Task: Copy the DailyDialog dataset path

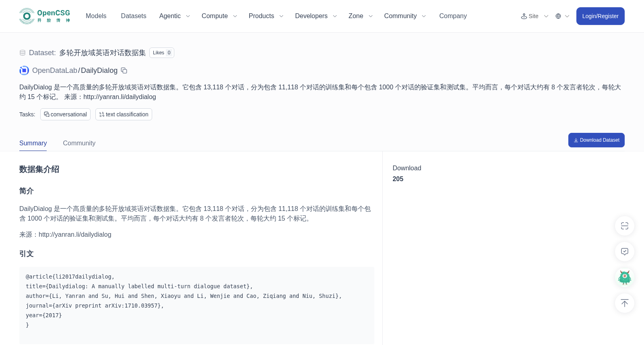Action: click(124, 70)
